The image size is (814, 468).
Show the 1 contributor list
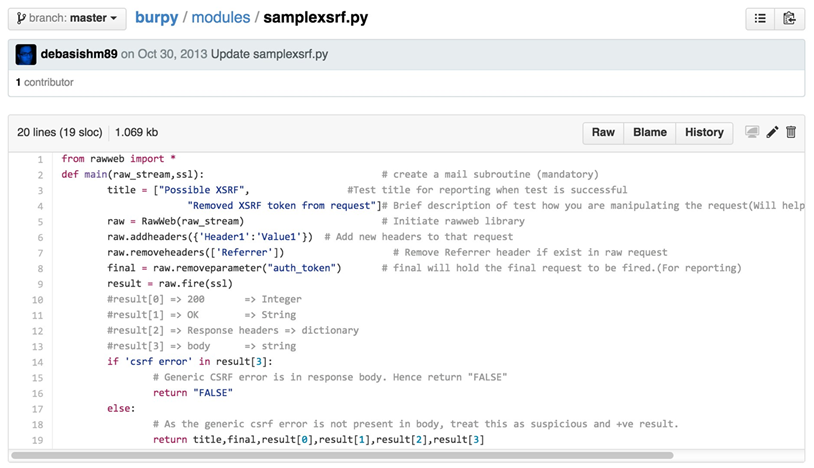(x=45, y=82)
